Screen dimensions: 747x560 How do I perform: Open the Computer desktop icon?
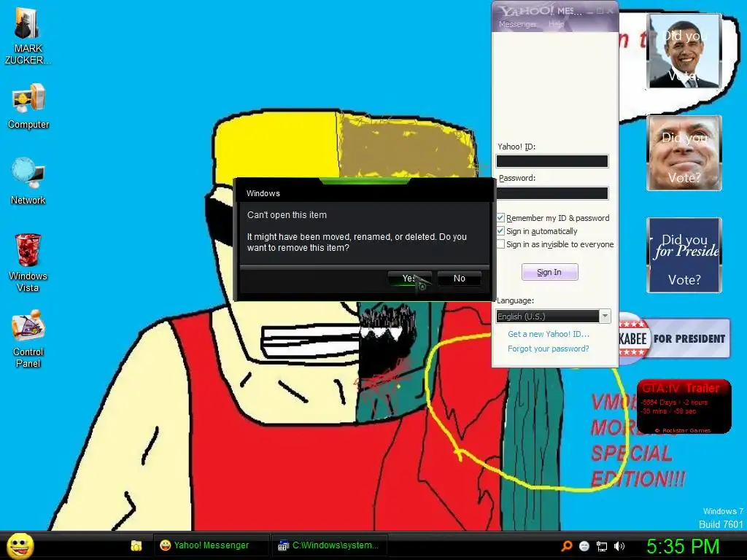pos(28,106)
